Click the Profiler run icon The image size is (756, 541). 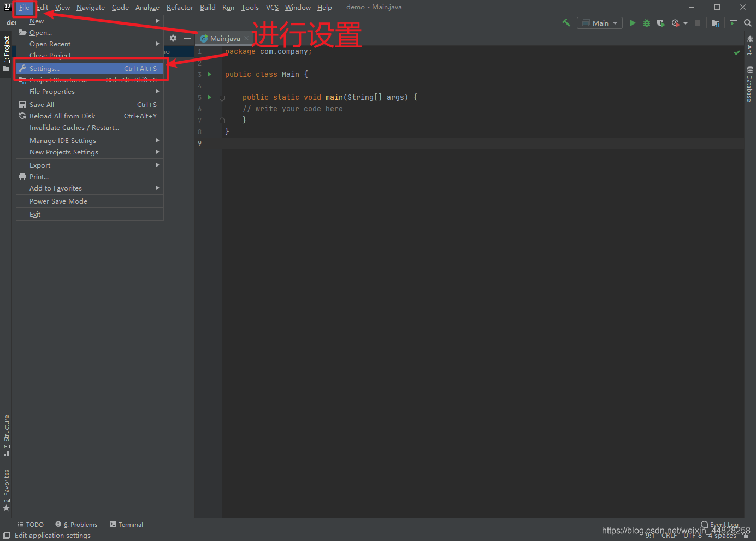tap(676, 23)
